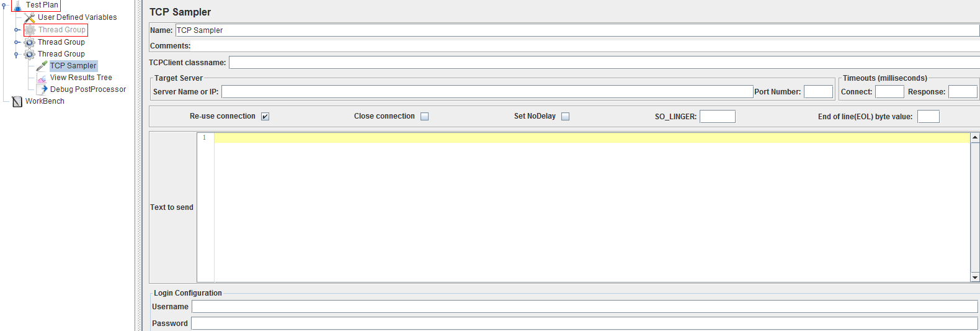This screenshot has width=980, height=331.
Task: Tick the Set NoDelay checkbox
Action: [x=566, y=116]
